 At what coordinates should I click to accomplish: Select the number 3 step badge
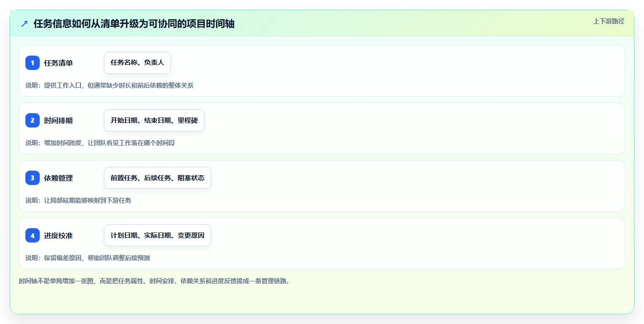tap(33, 178)
